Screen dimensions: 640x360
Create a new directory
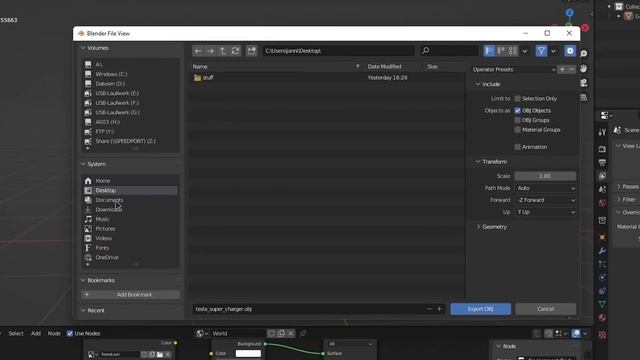251,51
